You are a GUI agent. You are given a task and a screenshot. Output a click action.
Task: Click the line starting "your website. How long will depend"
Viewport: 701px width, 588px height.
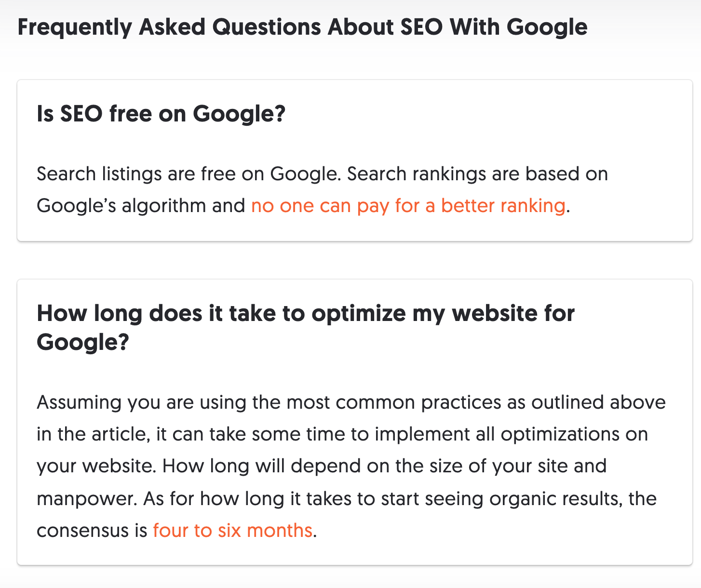click(x=322, y=467)
